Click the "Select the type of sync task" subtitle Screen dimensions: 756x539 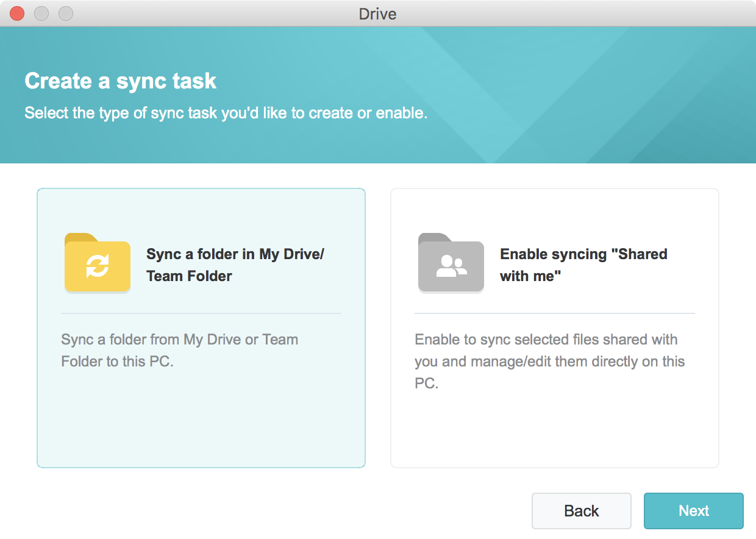tap(226, 113)
